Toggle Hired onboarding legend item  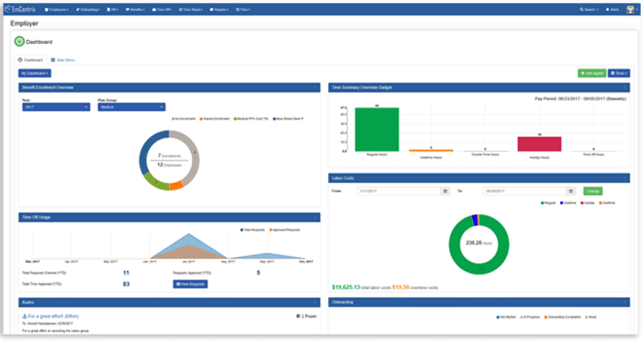pos(590,317)
